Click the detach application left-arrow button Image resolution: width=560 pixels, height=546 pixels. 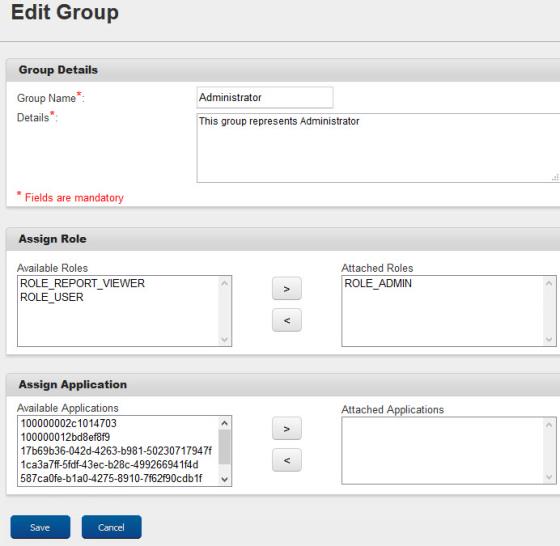point(287,460)
